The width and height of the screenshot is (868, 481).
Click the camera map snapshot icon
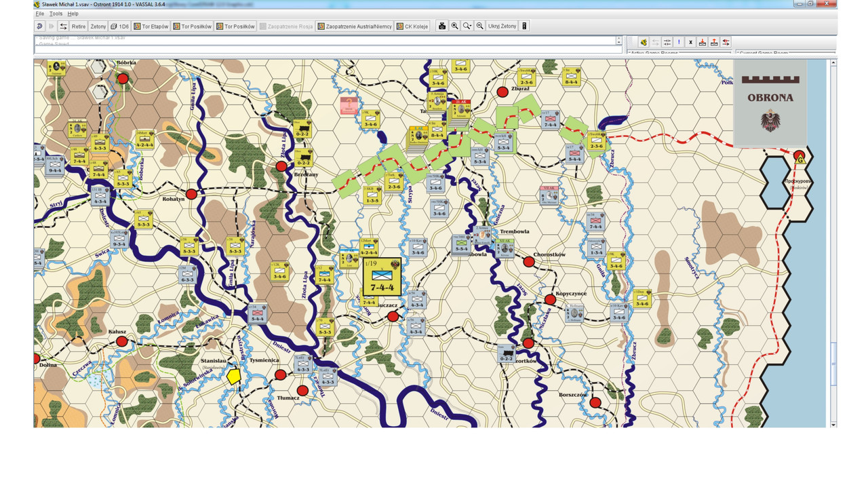[x=442, y=26]
